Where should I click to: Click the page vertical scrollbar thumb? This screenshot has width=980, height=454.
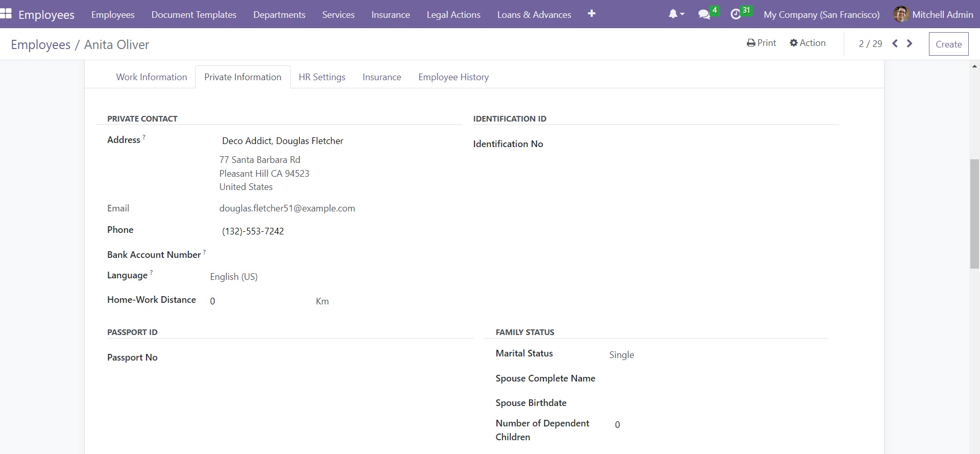click(974, 213)
